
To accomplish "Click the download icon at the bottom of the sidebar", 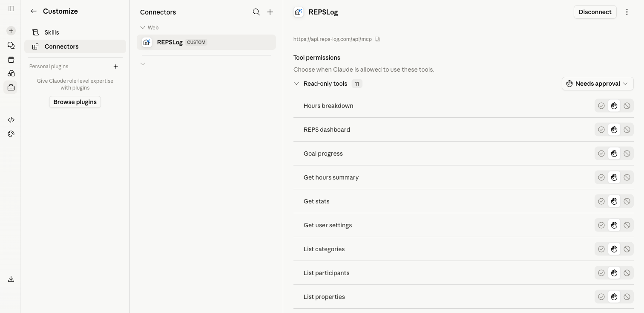I will coord(11,279).
